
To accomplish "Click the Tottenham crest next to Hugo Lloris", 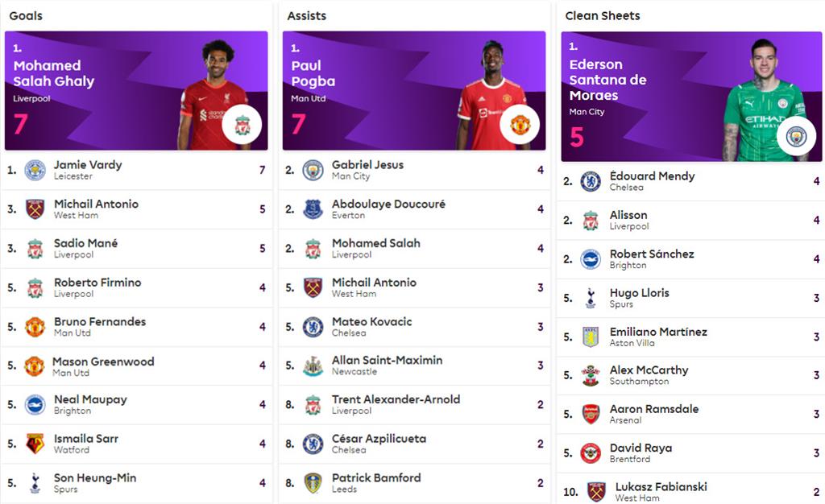I will click(591, 298).
